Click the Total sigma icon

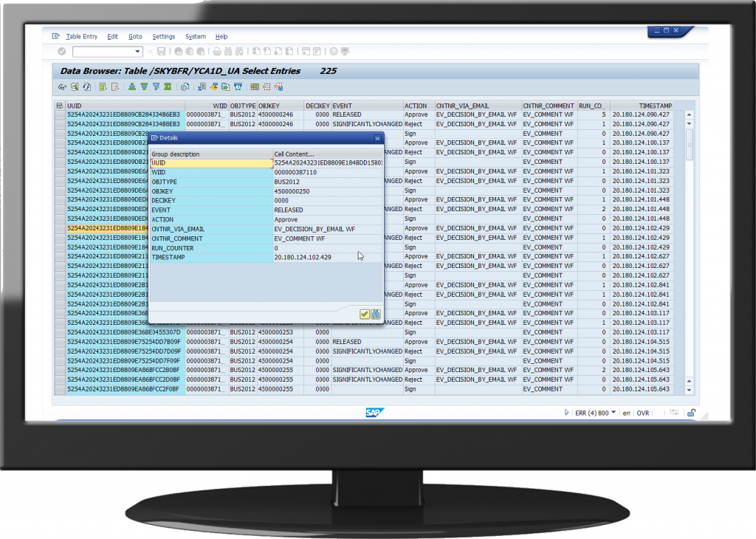168,87
